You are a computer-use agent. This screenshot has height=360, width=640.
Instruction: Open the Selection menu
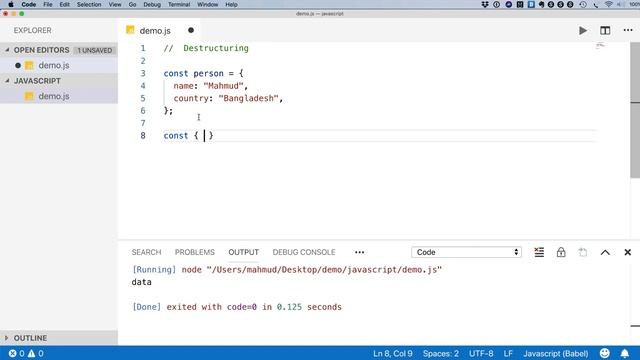[89, 4]
